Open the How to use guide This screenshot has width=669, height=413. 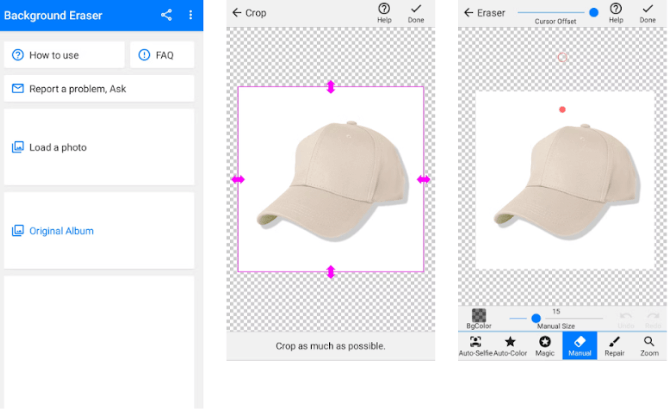pos(64,55)
